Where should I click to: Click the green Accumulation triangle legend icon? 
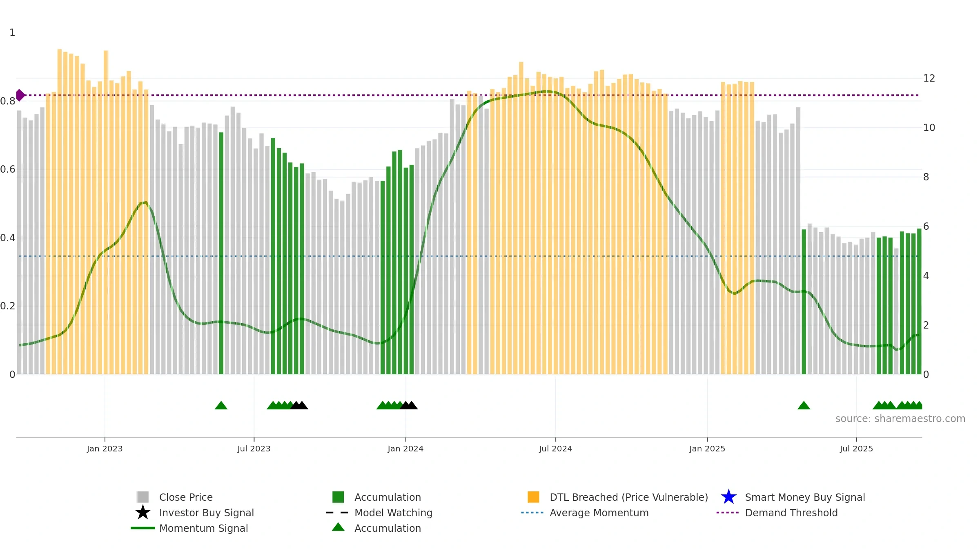338,527
